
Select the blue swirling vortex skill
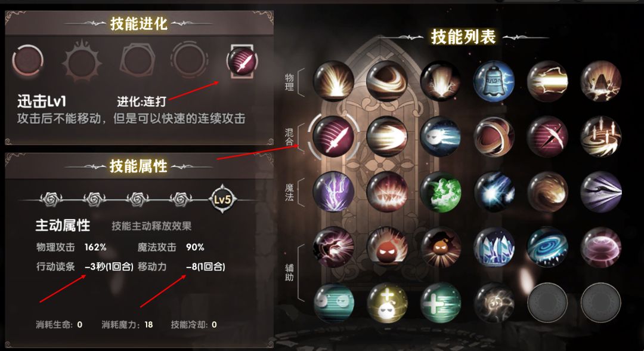[x=547, y=247]
